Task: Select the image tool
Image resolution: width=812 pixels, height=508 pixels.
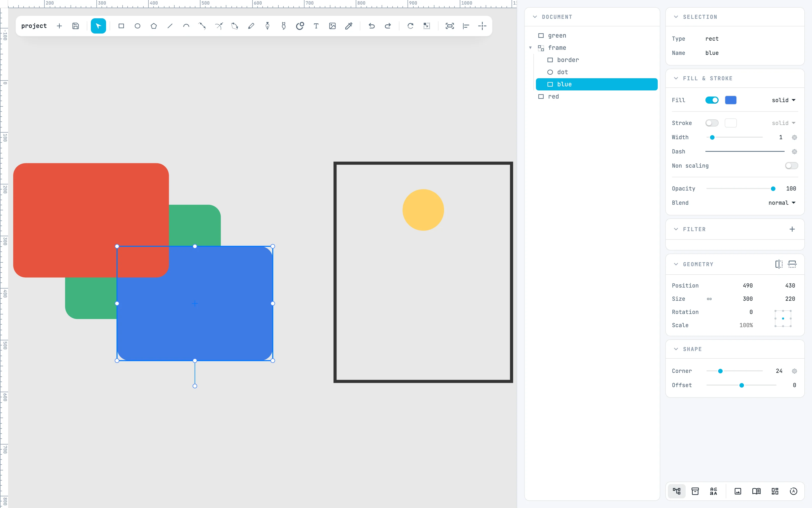Action: tap(332, 26)
